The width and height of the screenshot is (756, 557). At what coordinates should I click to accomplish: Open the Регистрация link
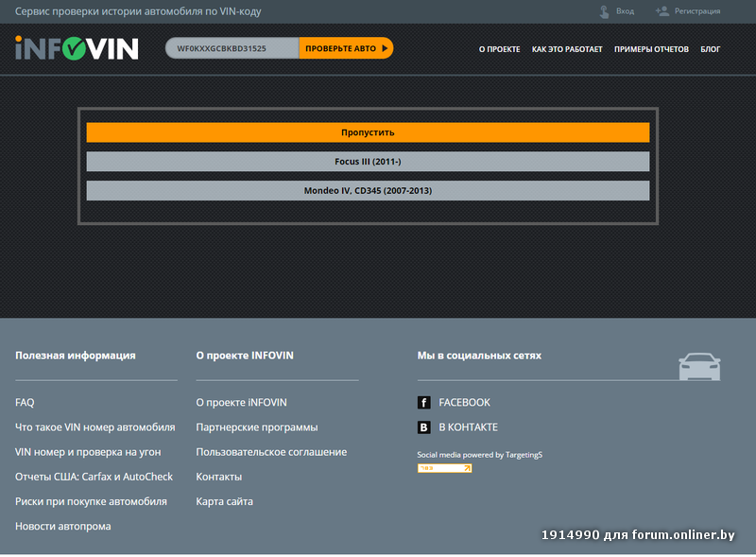(x=697, y=11)
